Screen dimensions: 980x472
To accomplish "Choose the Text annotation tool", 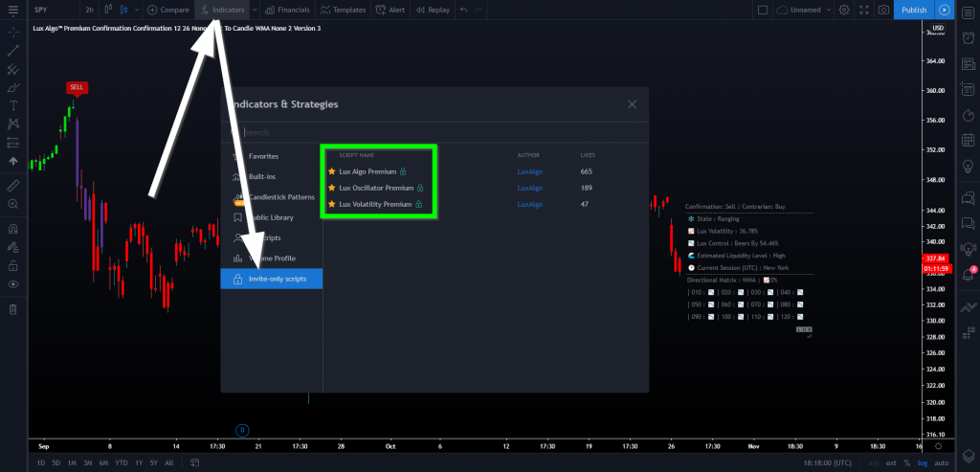I will click(13, 105).
